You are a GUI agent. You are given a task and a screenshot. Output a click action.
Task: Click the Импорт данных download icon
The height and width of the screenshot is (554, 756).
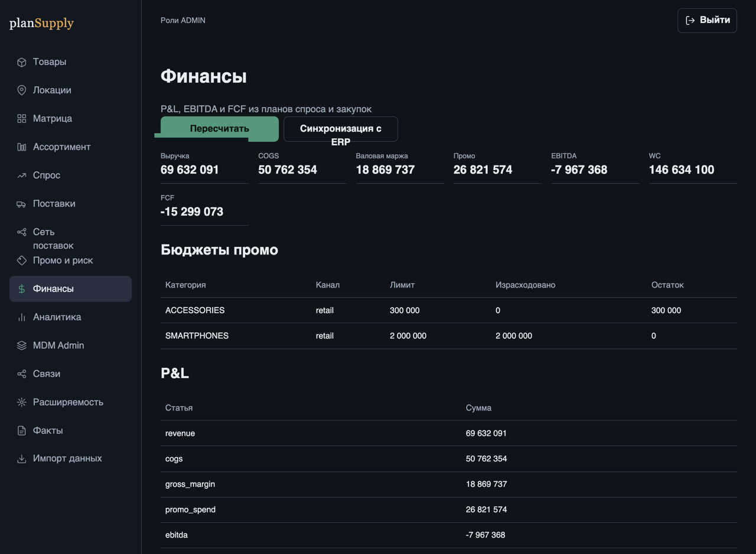pos(22,459)
